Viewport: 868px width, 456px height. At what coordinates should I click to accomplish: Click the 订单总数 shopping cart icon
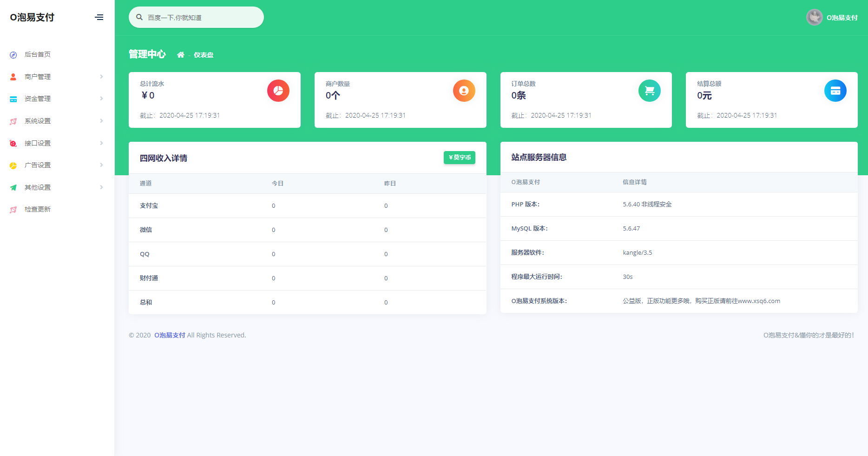pyautogui.click(x=650, y=91)
